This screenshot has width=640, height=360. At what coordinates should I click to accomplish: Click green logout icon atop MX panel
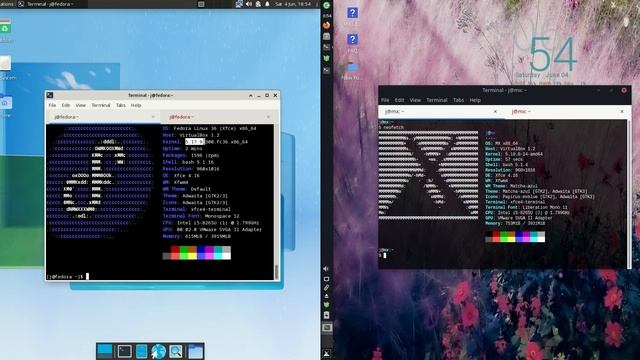[327, 5]
